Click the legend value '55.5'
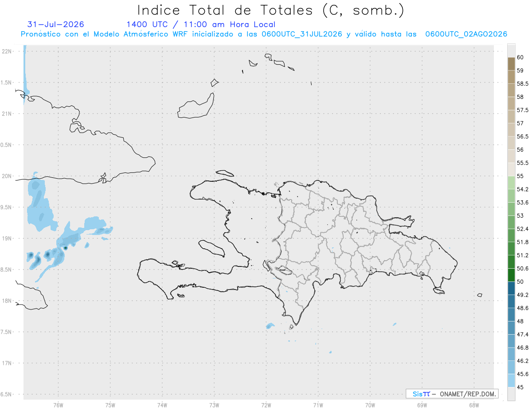 click(x=523, y=163)
